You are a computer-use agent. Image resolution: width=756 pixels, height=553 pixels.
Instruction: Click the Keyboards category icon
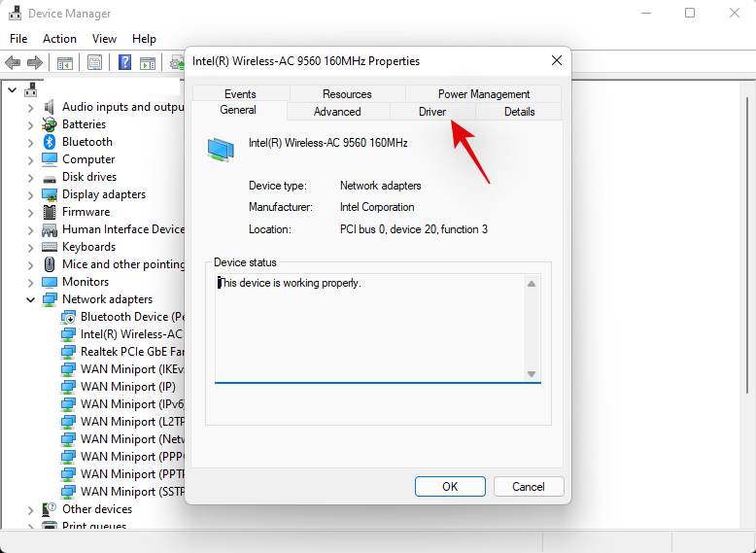pos(50,247)
